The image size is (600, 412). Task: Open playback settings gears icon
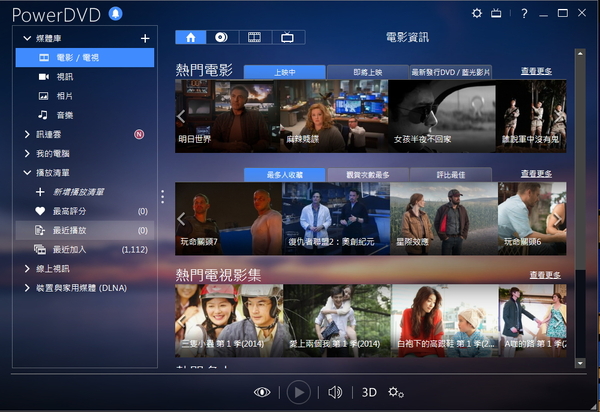[x=396, y=392]
